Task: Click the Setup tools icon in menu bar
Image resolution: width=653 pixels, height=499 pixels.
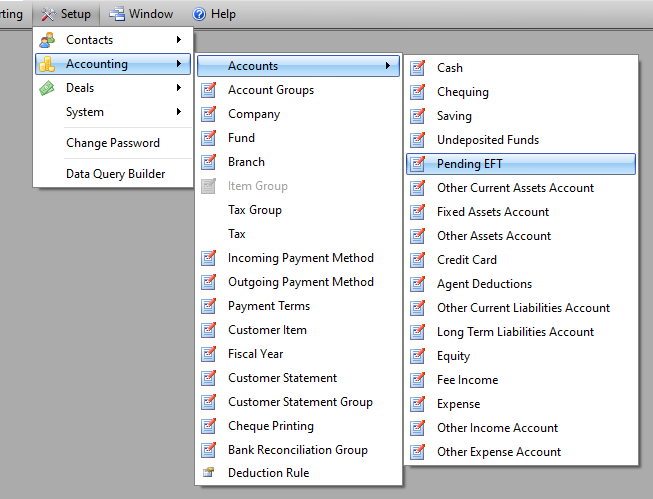Action: coord(48,14)
